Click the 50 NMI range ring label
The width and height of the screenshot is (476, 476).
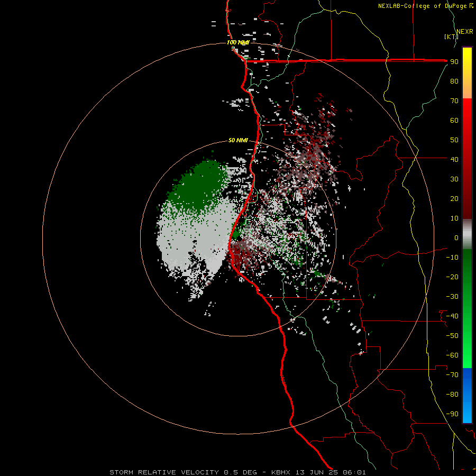pos(238,140)
